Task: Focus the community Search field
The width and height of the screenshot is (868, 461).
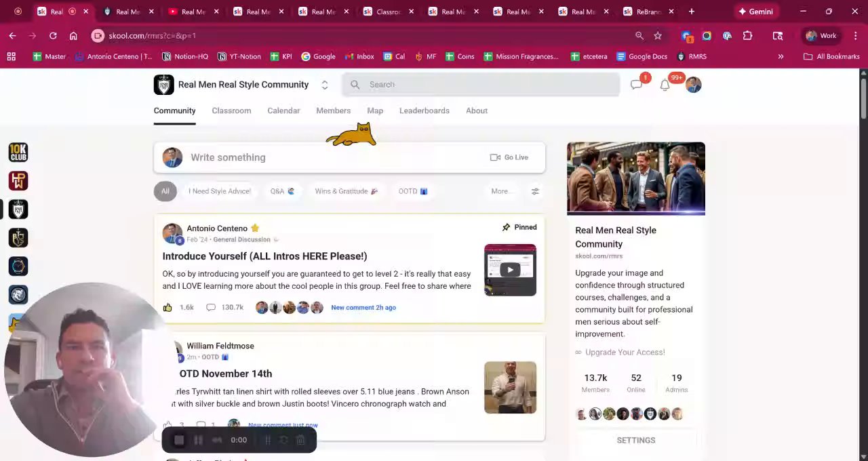Action: tap(481, 85)
